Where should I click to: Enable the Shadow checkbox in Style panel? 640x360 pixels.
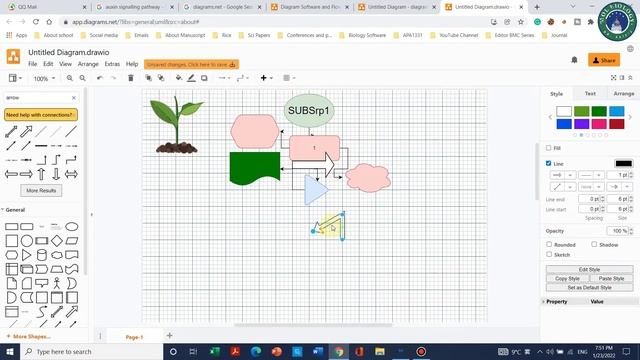[x=594, y=244]
